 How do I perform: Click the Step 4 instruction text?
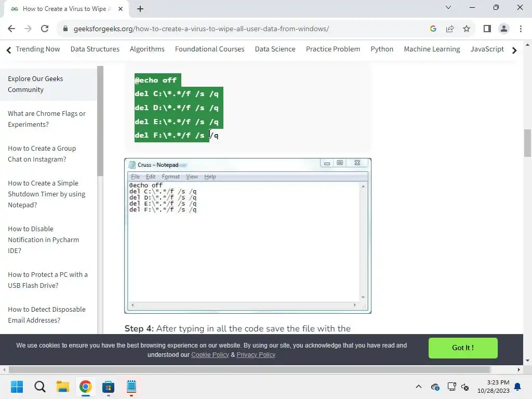(x=237, y=328)
